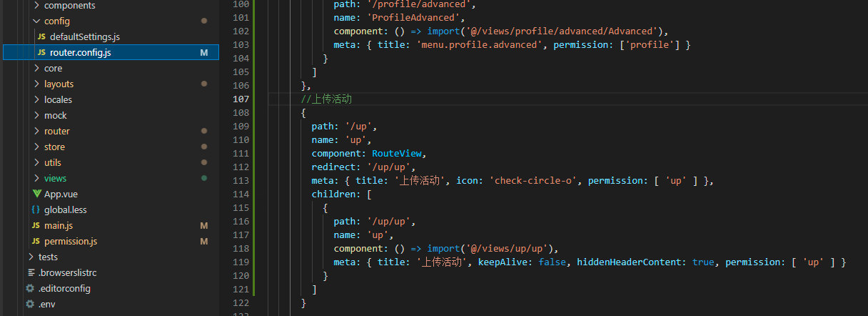Click modified dot on layouts folder
868x316 pixels.
pos(204,84)
